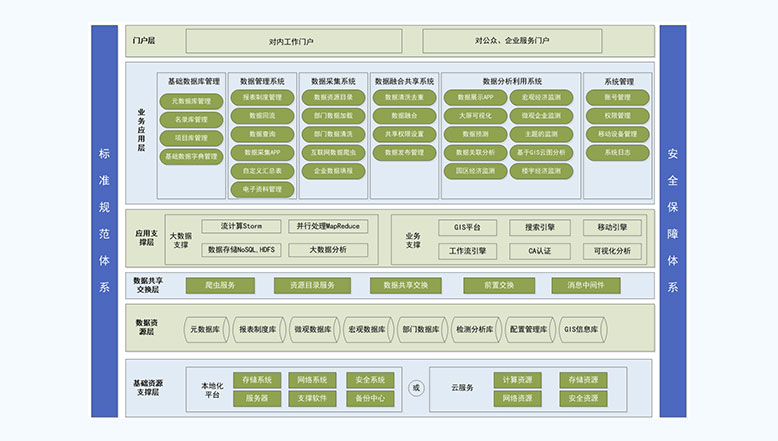Click the 消息中间件 green block
This screenshot has height=441, width=778.
pos(585,286)
